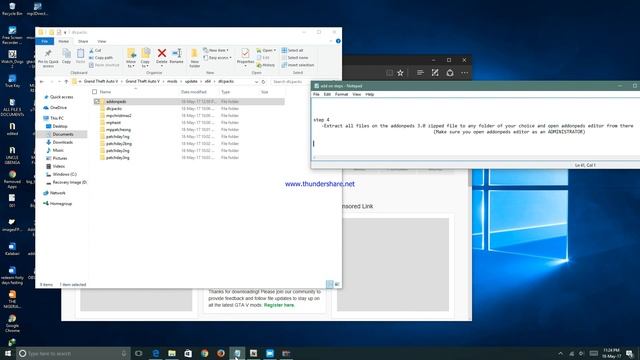
Task: Click the update segment in address bar
Action: pyautogui.click(x=191, y=82)
